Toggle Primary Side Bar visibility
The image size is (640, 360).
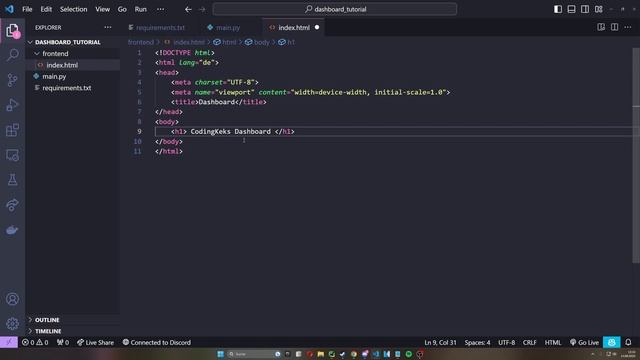[558, 9]
